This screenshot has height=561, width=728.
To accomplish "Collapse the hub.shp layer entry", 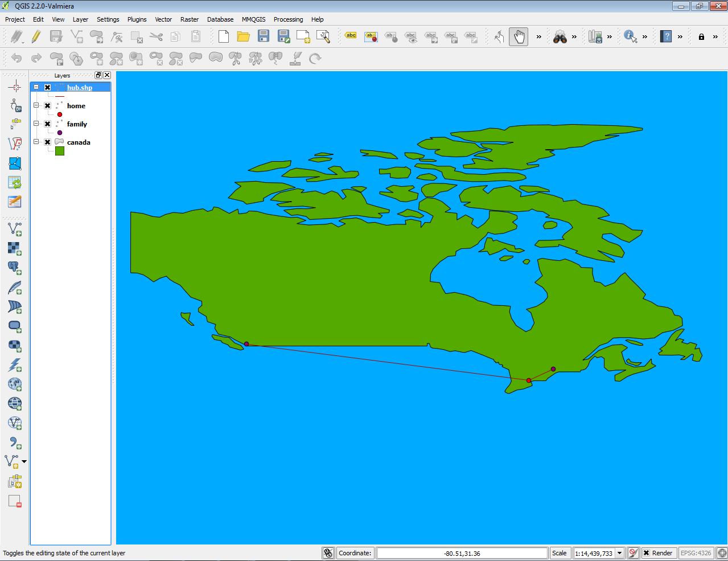I will pyautogui.click(x=36, y=87).
